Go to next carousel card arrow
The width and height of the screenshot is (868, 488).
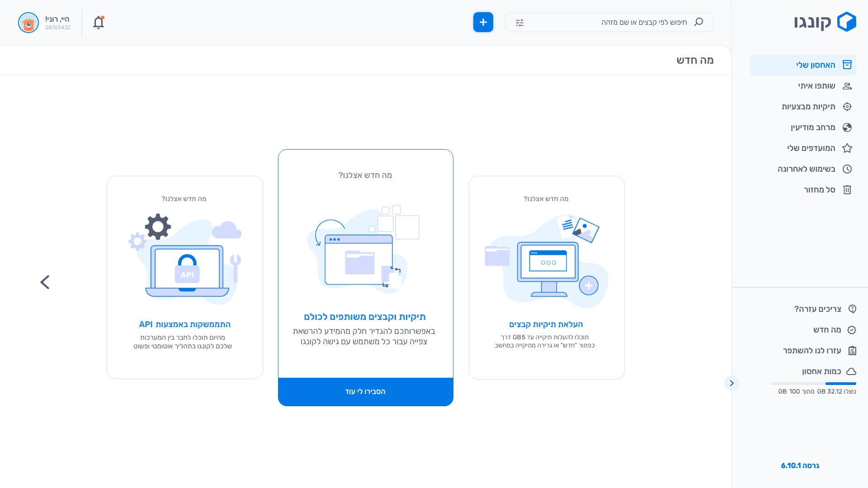pyautogui.click(x=45, y=282)
